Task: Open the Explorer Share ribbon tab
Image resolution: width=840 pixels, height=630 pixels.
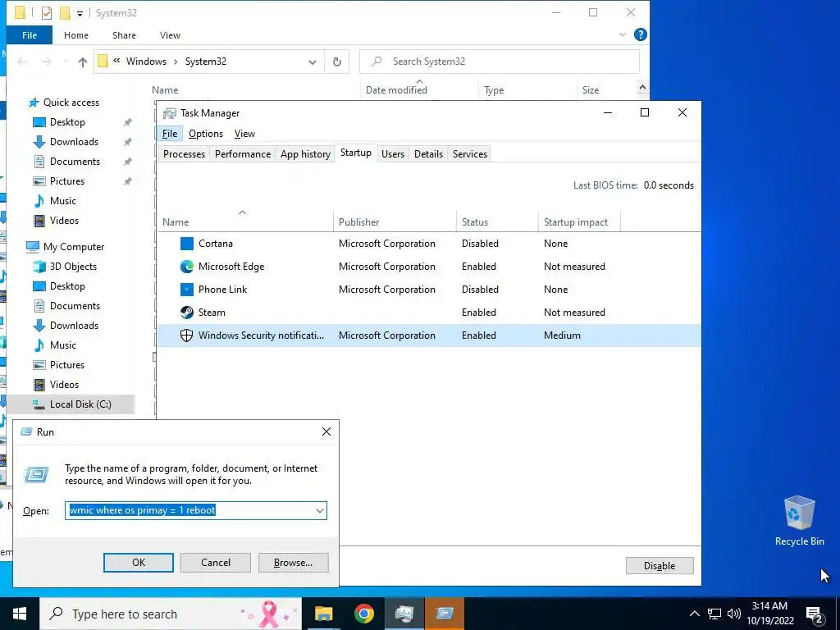Action: (124, 35)
